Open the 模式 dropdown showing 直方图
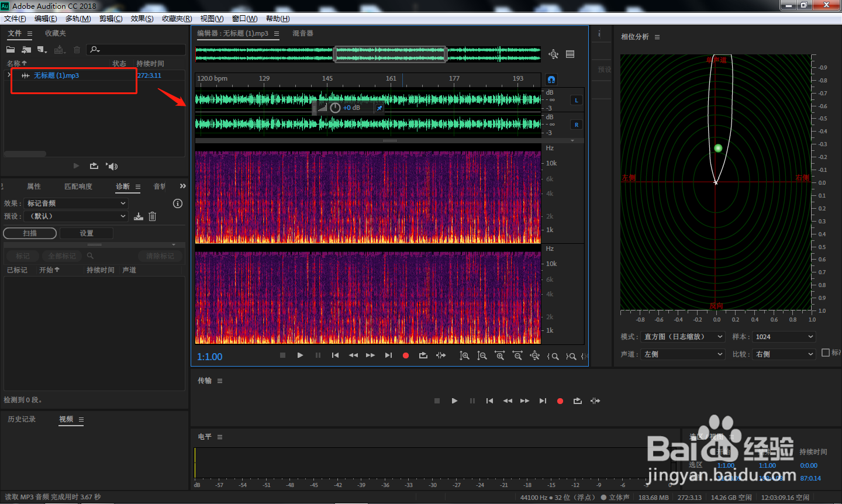 pos(683,337)
